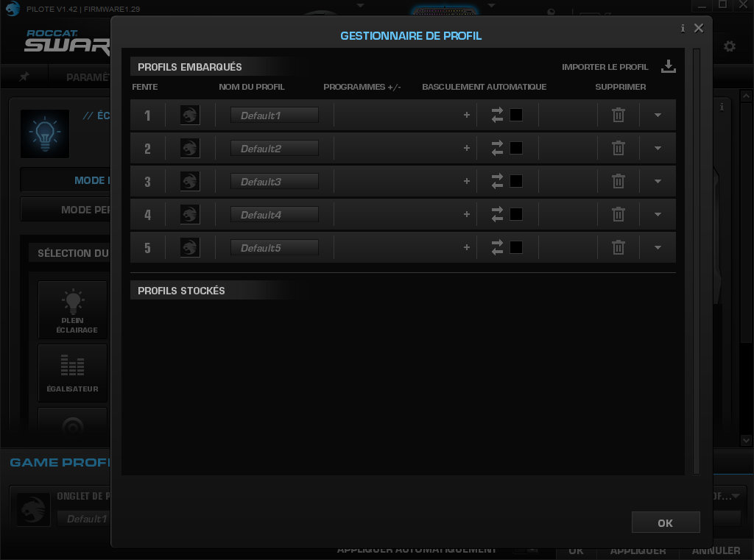Click the Roccat profile icon in slot 5
This screenshot has width=754, height=560.
190,248
